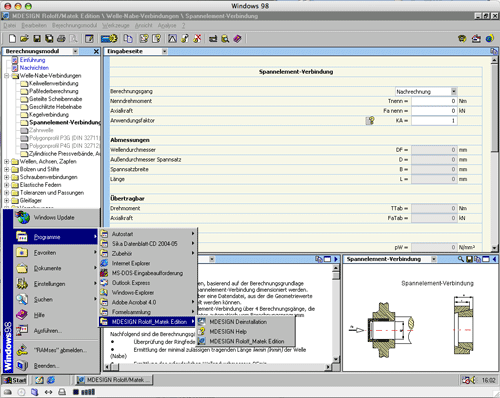500x398 pixels.
Task: Click the globe icon at toolbar right end
Action: point(490,39)
